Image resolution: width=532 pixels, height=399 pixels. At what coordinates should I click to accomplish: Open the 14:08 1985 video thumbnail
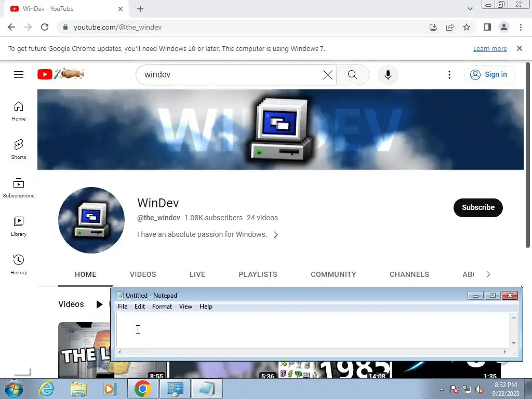(335, 370)
